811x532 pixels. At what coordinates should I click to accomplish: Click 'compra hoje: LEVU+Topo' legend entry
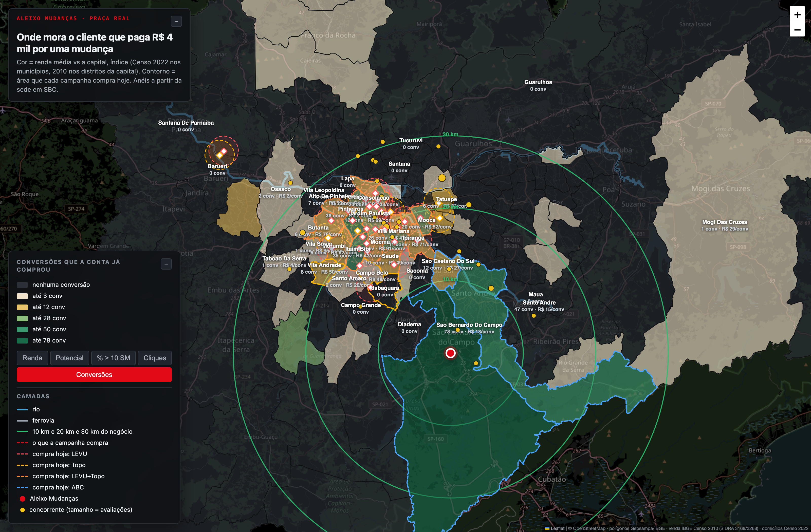point(61,476)
